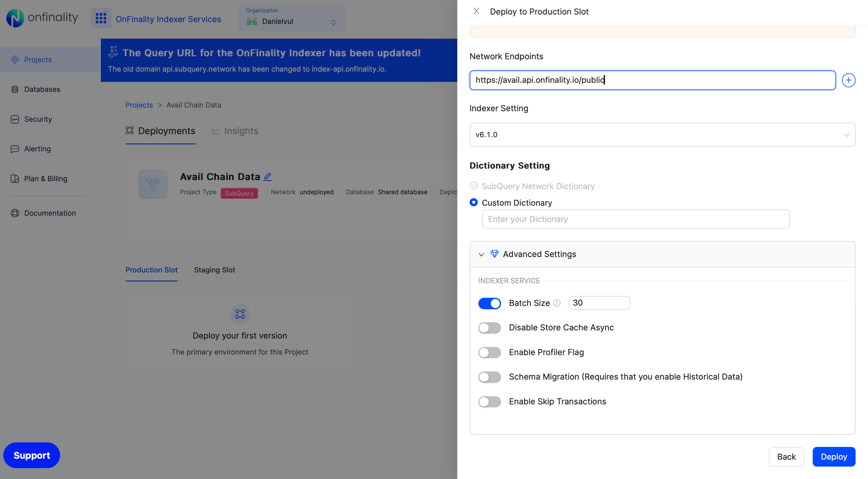This screenshot has width=868, height=479.
Task: Collapse the Advanced Settings section
Action: (481, 254)
